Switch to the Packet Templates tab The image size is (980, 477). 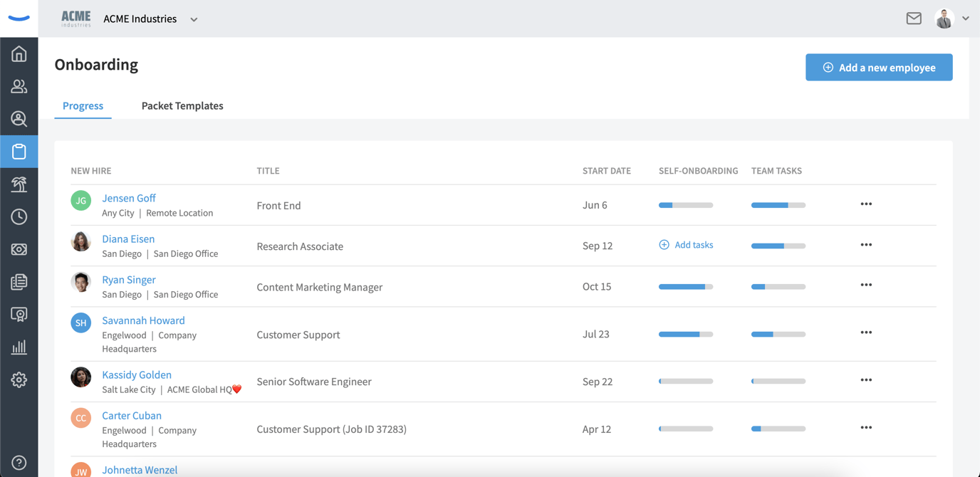click(x=182, y=105)
